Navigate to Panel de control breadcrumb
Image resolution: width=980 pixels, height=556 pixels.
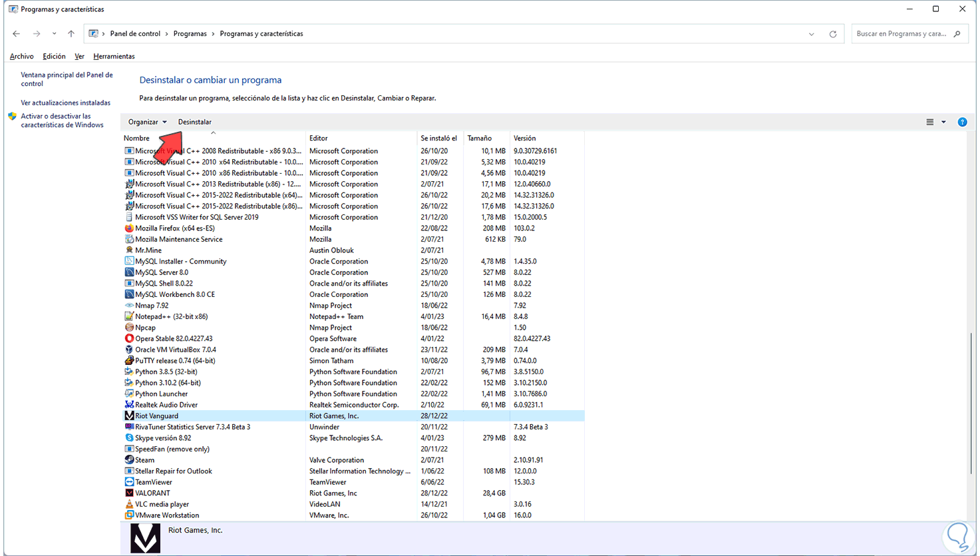click(135, 34)
